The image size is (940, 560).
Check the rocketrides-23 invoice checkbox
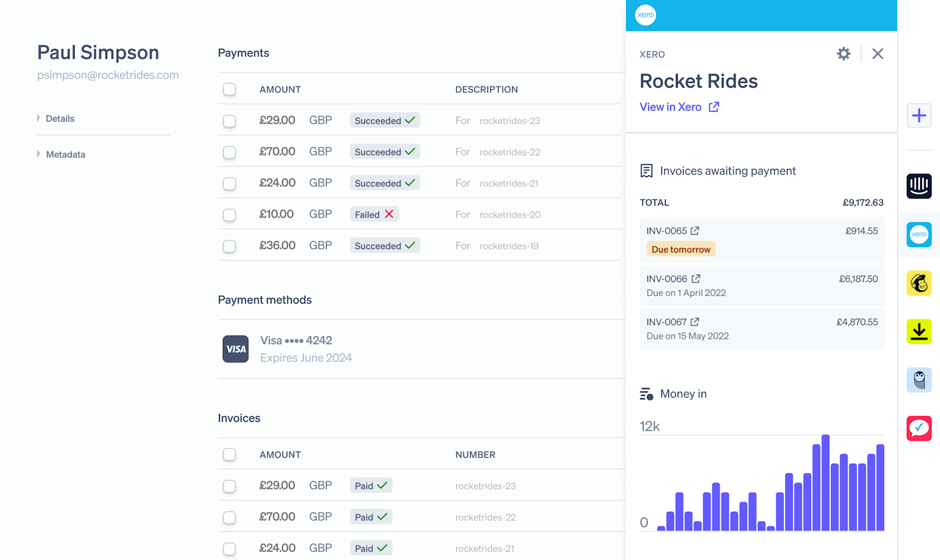tap(229, 486)
